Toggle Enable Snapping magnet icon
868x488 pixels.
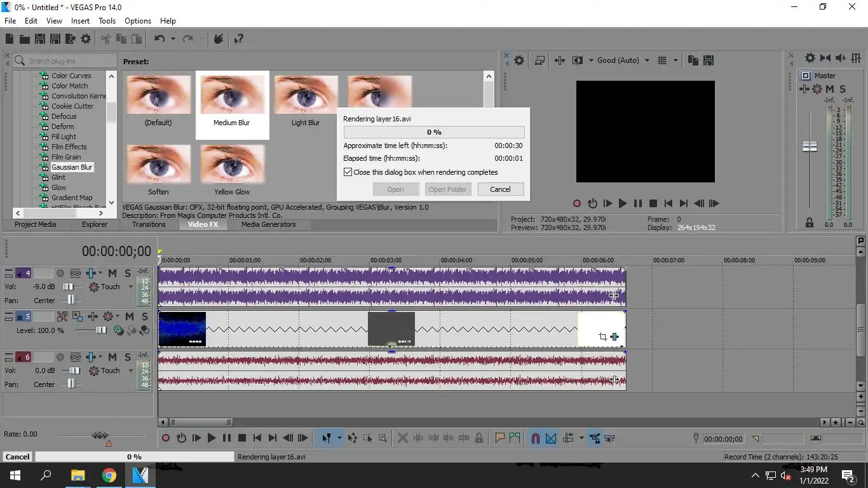pos(536,438)
